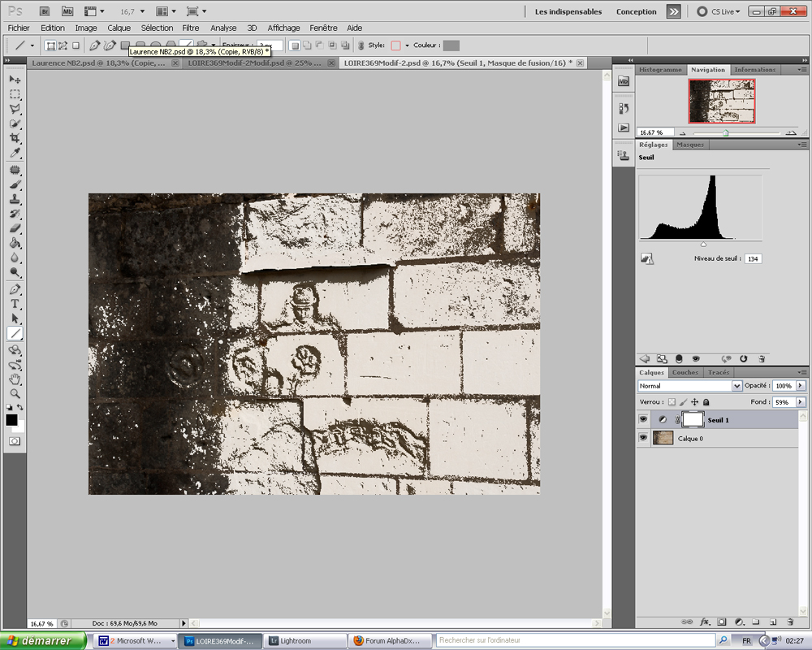The image size is (812, 650).
Task: Reset the Seuil adjustment to defaults
Action: pos(744,358)
